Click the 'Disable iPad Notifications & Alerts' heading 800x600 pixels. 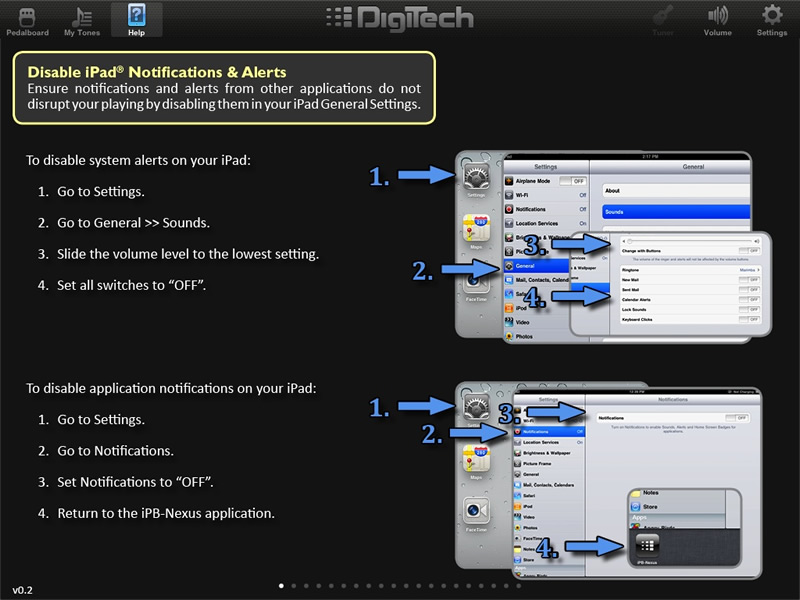(x=157, y=72)
